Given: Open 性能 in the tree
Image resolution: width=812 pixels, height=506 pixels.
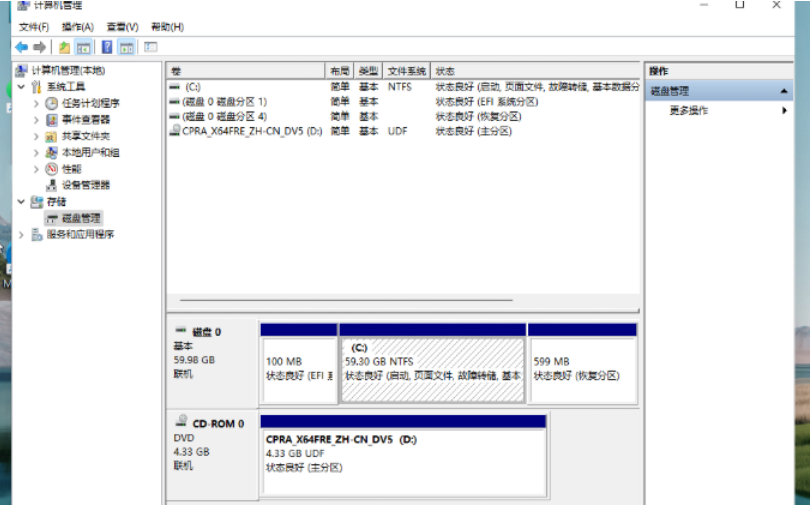Looking at the screenshot, I should pyautogui.click(x=71, y=169).
